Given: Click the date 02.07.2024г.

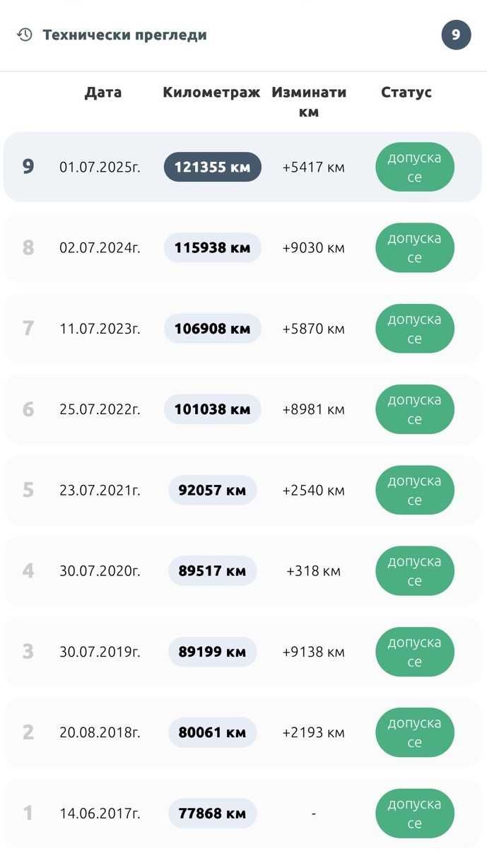Looking at the screenshot, I should pos(100,247).
